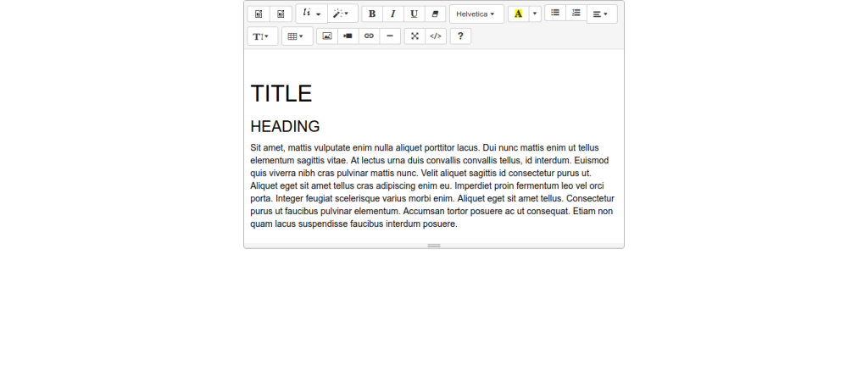Toggle underline formatting

415,14
